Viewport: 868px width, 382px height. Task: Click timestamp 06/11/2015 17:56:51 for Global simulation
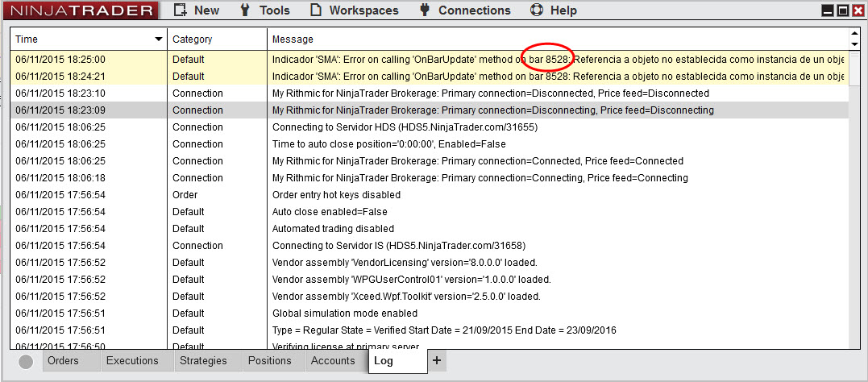[x=60, y=313]
